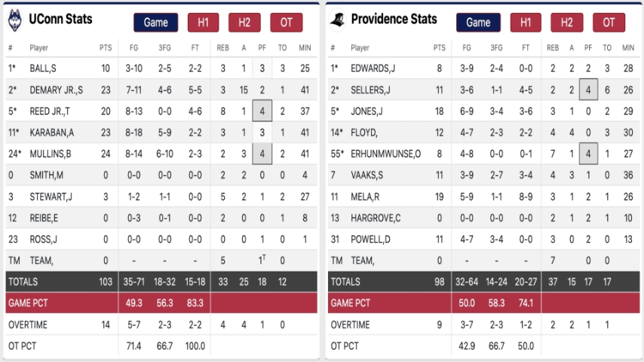The height and width of the screenshot is (362, 644).
Task: Click the PTS column header in UConn table
Action: tap(106, 48)
